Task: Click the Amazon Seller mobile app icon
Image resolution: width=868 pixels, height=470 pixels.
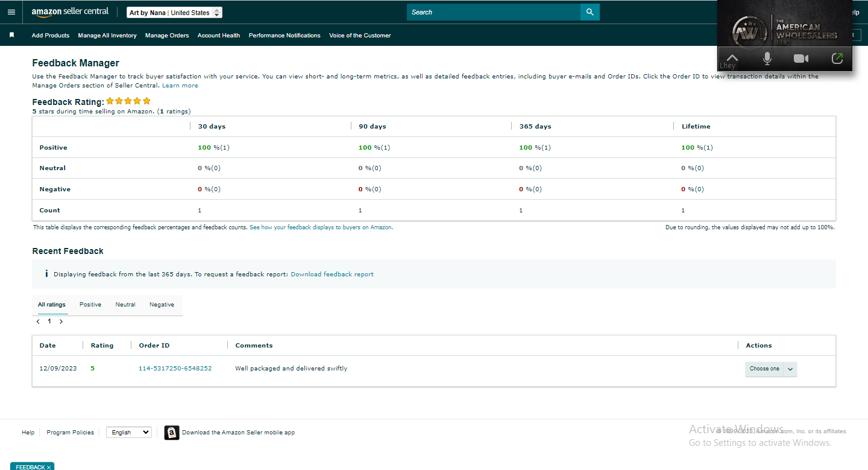Action: click(172, 433)
